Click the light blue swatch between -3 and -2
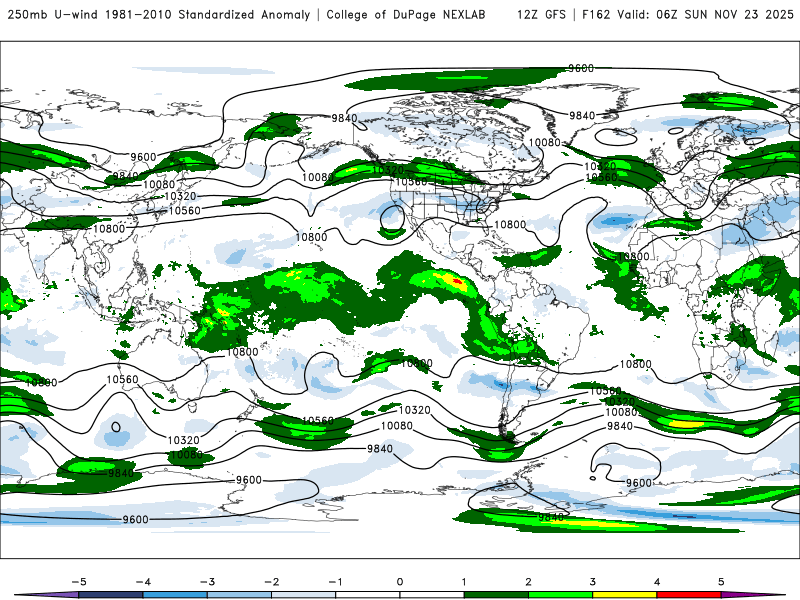 click(239, 595)
